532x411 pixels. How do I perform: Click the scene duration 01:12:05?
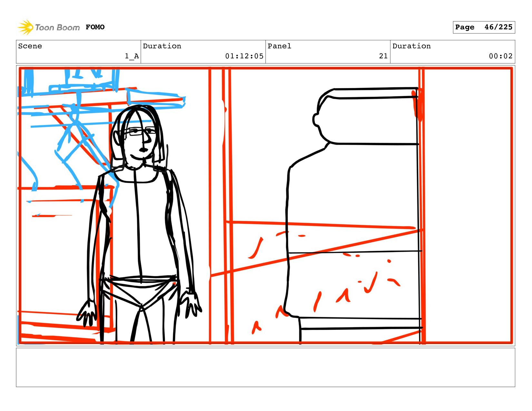point(244,56)
